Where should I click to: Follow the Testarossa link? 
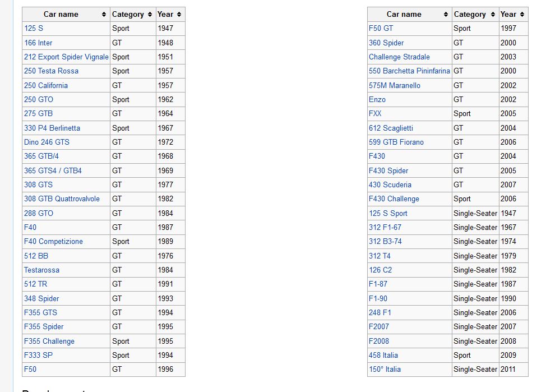point(41,270)
